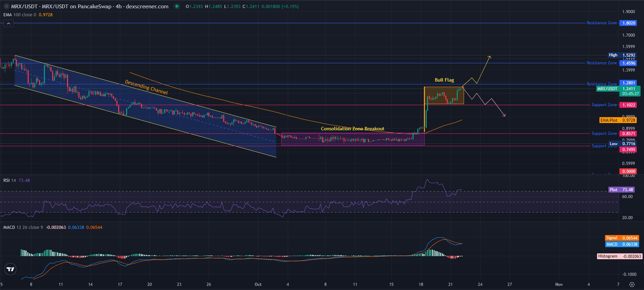Click the red 0.5000 price label
644x290 pixels.
(629, 171)
